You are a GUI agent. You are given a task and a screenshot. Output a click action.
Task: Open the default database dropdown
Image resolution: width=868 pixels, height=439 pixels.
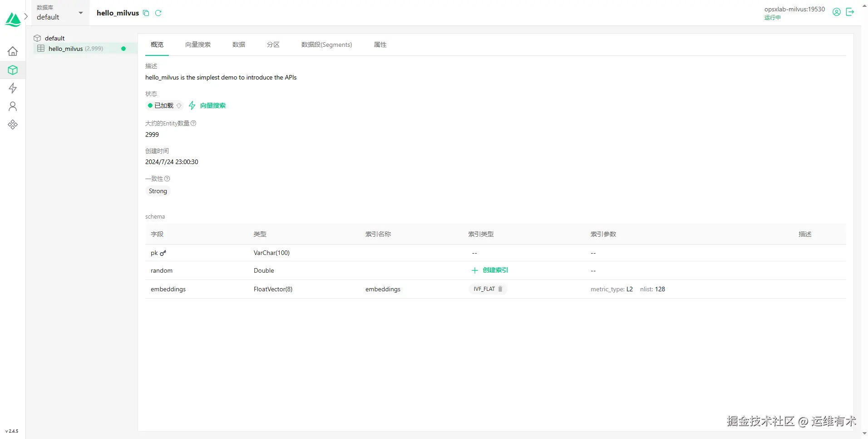click(59, 13)
